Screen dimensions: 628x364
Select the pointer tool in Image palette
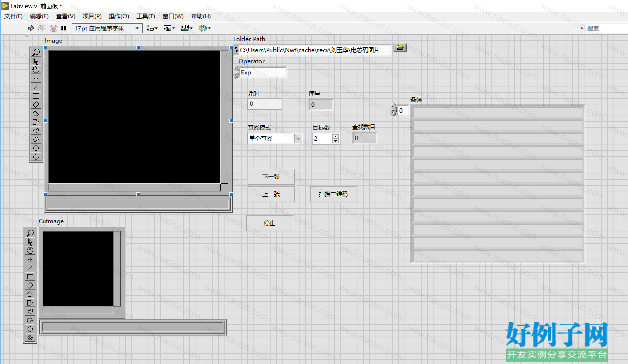[36, 61]
